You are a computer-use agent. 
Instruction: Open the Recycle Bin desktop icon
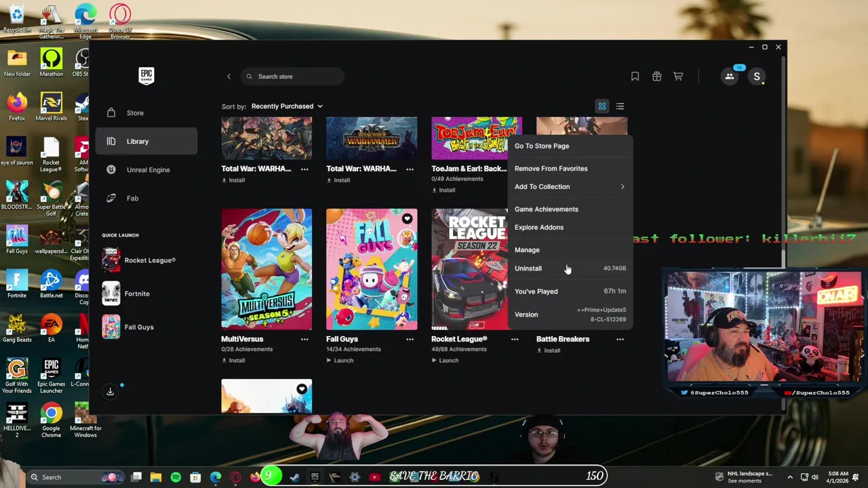(x=17, y=18)
